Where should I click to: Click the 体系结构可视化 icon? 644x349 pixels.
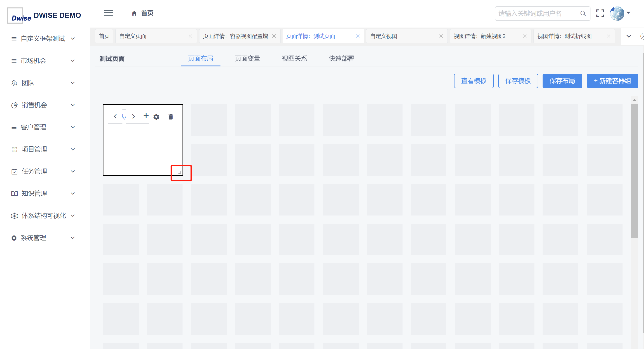pos(14,216)
